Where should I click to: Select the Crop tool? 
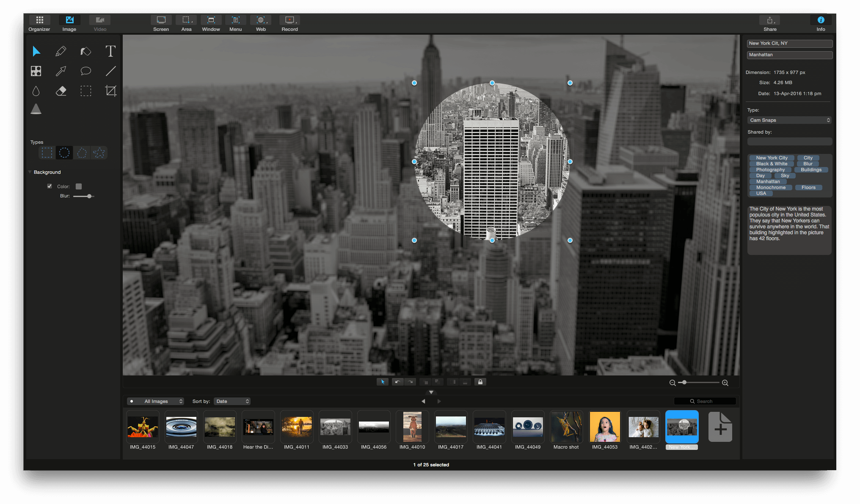click(110, 91)
